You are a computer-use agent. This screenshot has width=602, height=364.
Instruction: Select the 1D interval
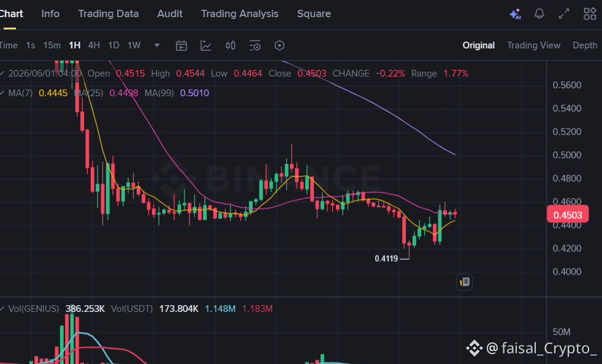pyautogui.click(x=113, y=45)
